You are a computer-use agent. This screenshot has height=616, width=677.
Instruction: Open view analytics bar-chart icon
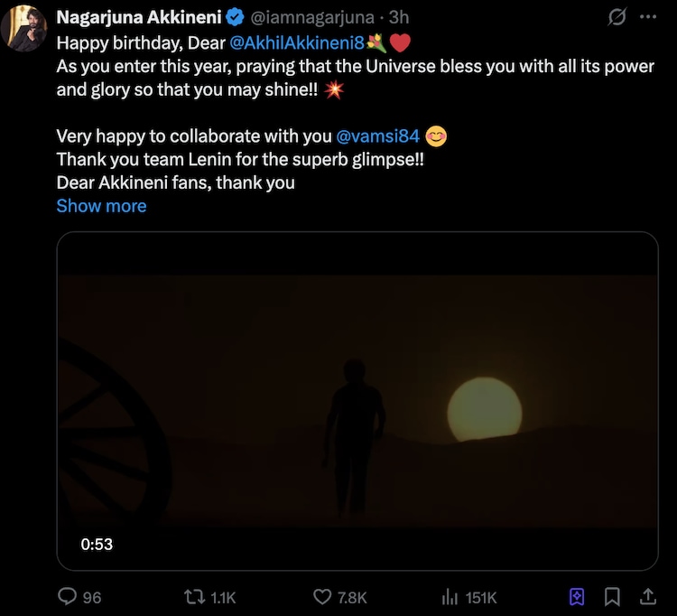[x=450, y=597]
